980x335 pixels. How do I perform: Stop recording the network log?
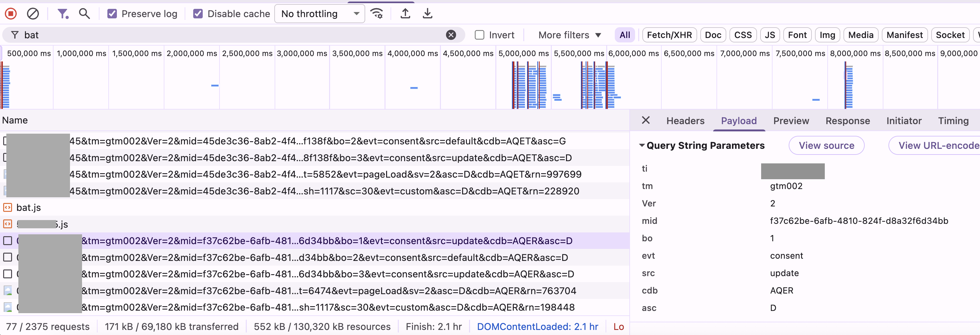pyautogui.click(x=11, y=13)
